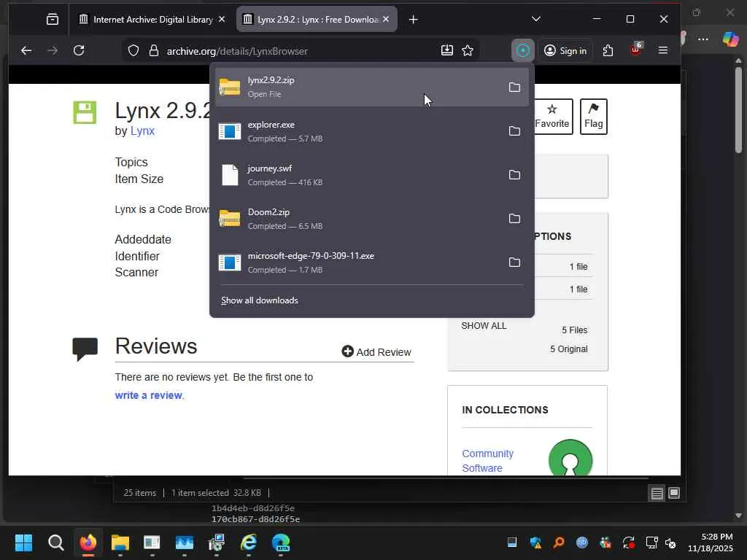Open the uBlock Origin extension icon
This screenshot has height=560, width=747.
(x=635, y=50)
